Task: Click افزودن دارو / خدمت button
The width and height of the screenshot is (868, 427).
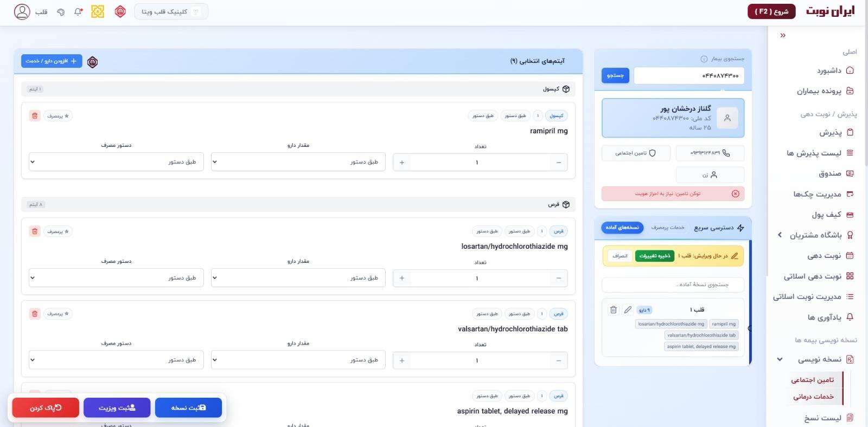Action: click(52, 61)
